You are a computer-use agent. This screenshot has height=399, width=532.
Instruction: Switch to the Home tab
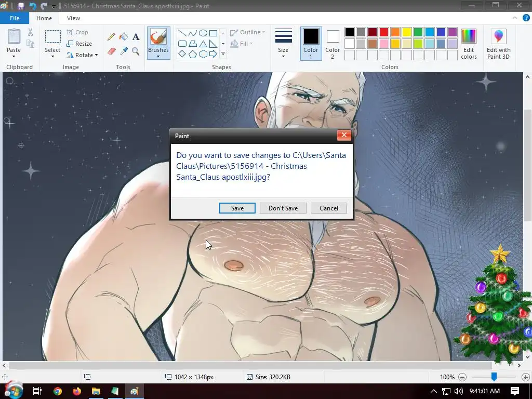coord(44,18)
